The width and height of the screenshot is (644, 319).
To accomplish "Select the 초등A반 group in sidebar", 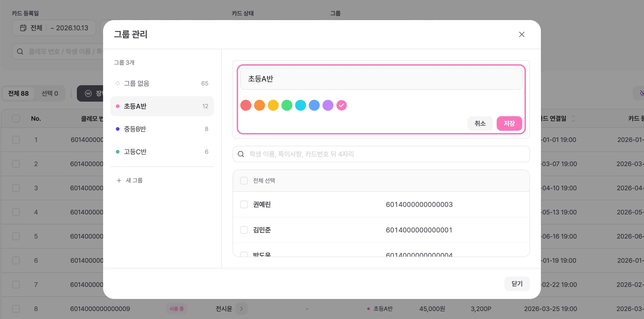I will 162,106.
